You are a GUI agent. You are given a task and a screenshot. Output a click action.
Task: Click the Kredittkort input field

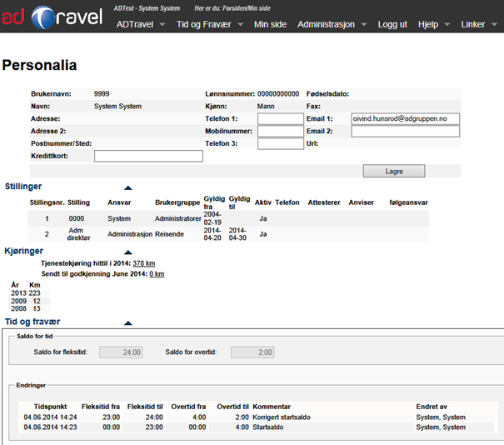point(148,156)
